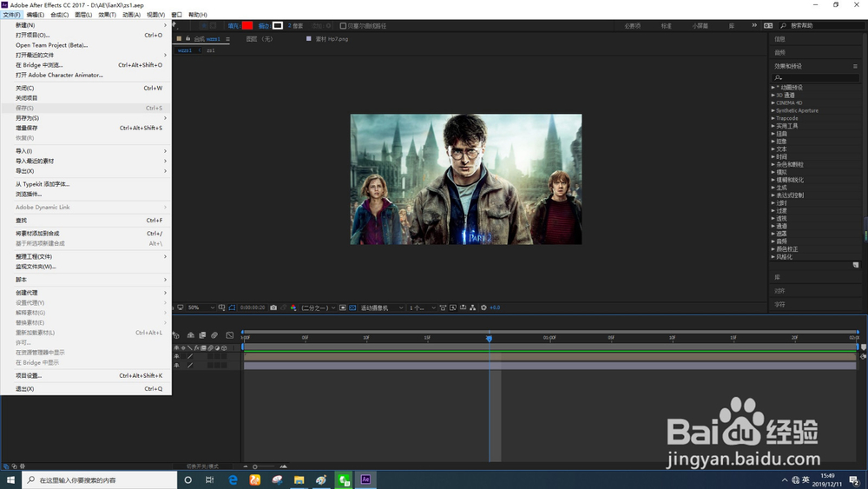868x489 pixels.
Task: Open the effects and presets panel menu icon
Action: [855, 66]
